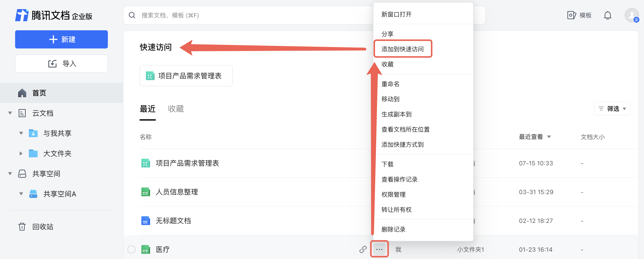The image size is (644, 259).
Task: Choose 添加到快速访问 from the context menu
Action: (402, 49)
